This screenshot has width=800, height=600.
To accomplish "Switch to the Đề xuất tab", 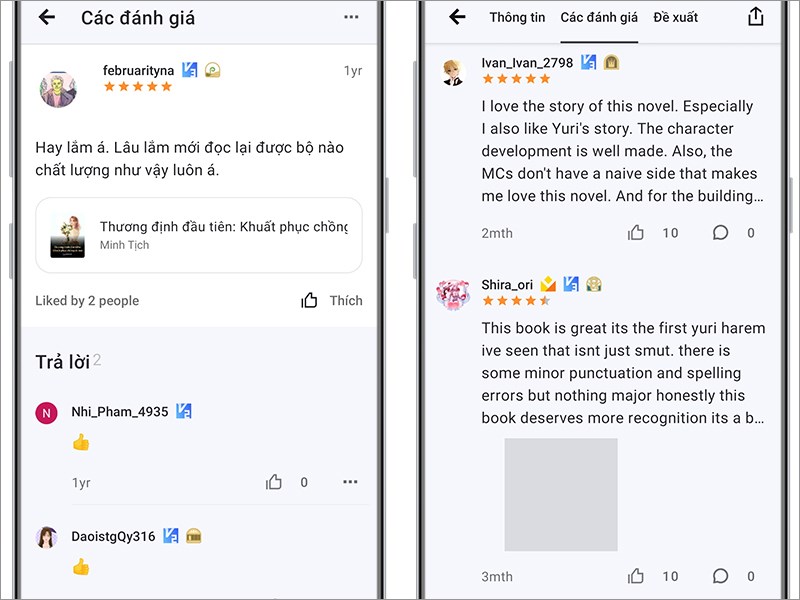I will (675, 17).
